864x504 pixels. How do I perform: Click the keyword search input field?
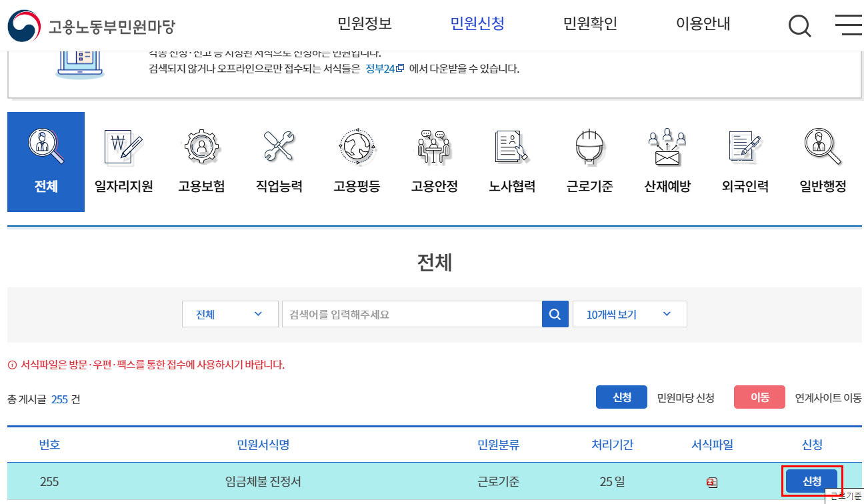coord(411,313)
